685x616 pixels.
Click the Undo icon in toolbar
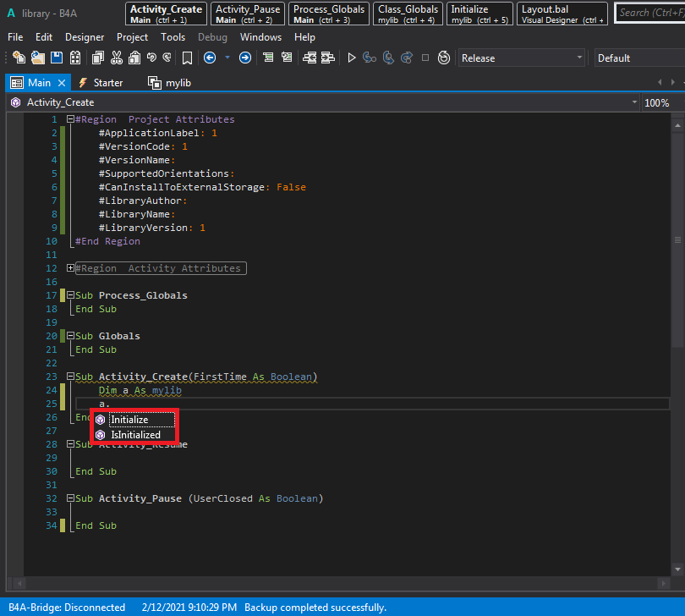[151, 58]
